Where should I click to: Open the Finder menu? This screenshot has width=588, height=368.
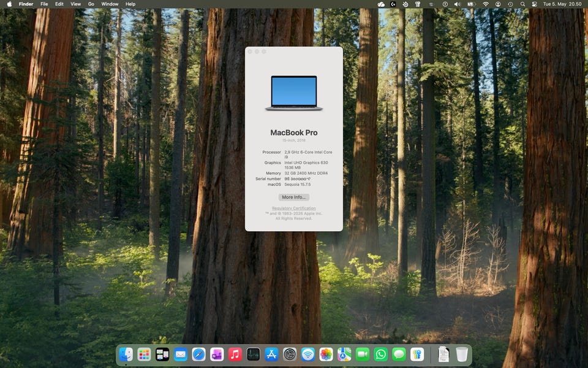tap(26, 4)
